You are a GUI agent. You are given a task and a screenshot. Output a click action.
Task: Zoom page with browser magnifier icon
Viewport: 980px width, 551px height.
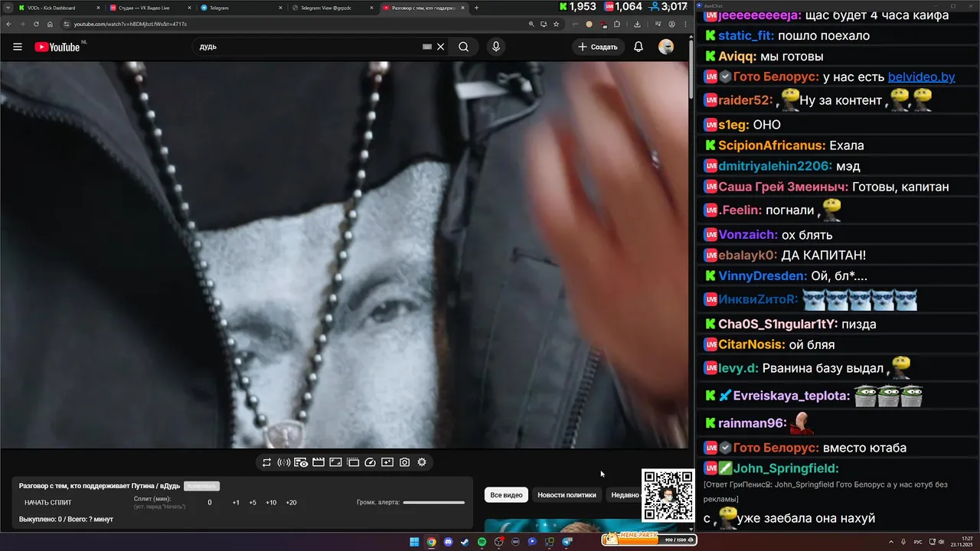click(531, 24)
